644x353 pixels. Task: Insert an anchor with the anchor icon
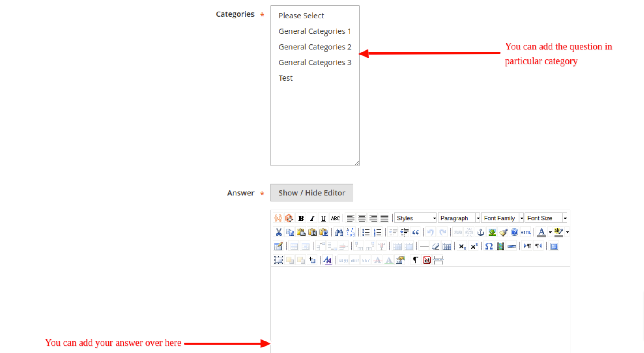pyautogui.click(x=481, y=232)
